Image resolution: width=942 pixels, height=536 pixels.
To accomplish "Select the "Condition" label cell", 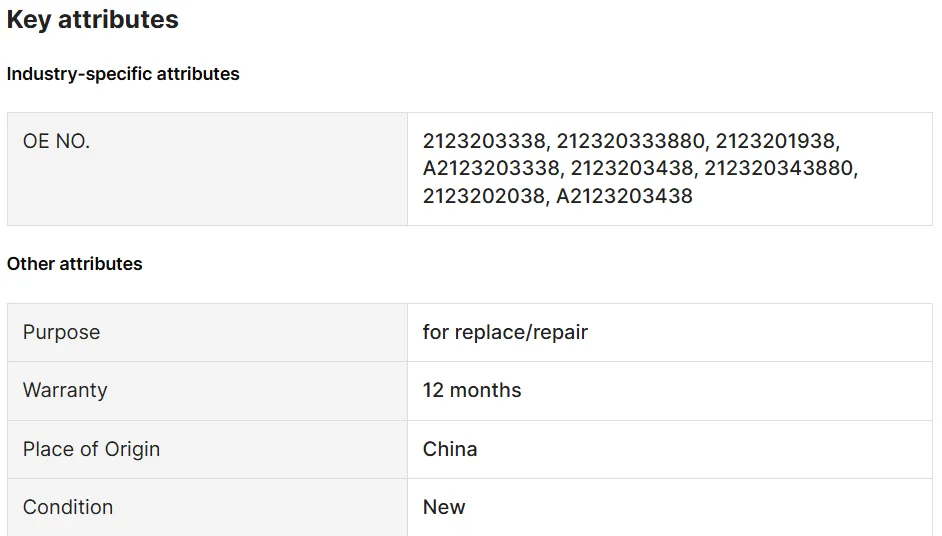I will 68,507.
